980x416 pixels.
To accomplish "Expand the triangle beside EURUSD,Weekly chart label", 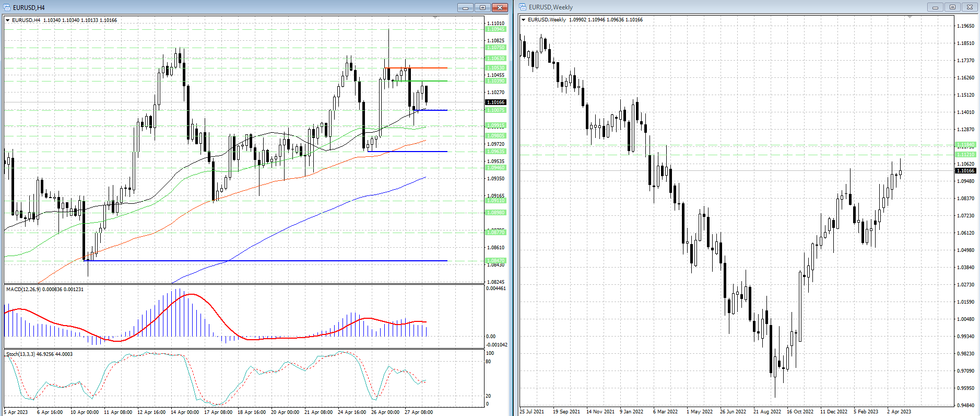I will pos(524,20).
